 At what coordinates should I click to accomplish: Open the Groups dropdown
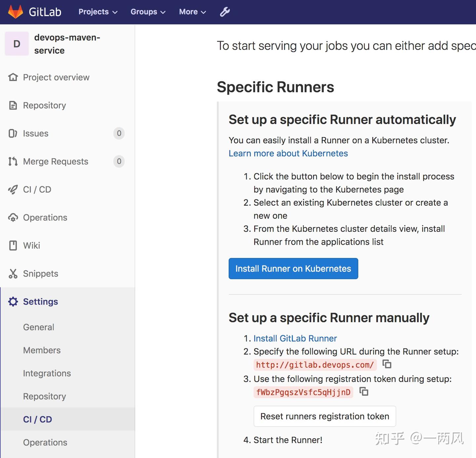[147, 12]
